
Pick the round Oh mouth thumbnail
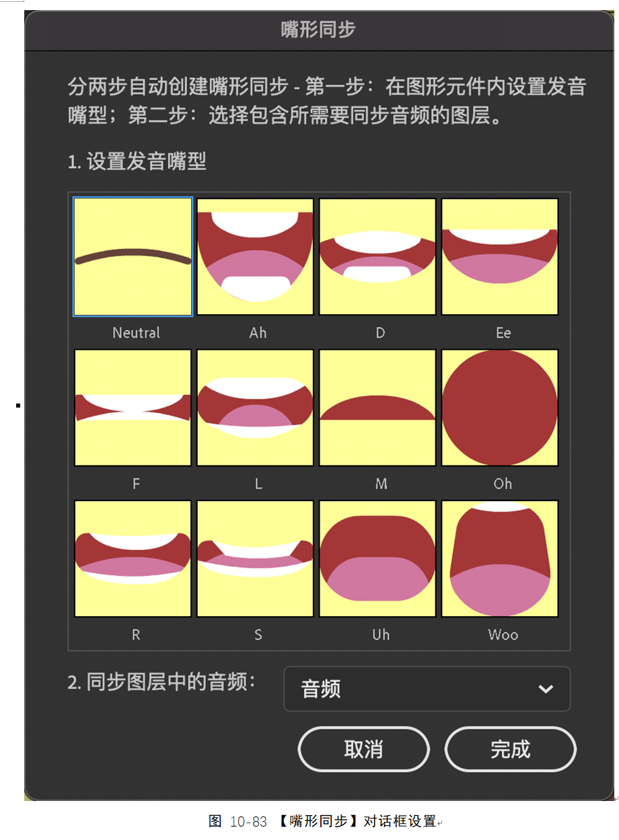point(500,408)
